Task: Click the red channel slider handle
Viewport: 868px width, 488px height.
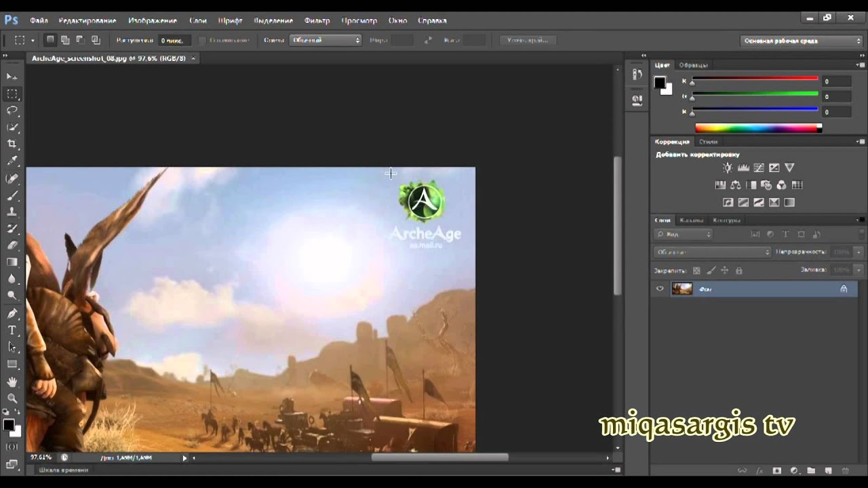Action: tap(692, 83)
